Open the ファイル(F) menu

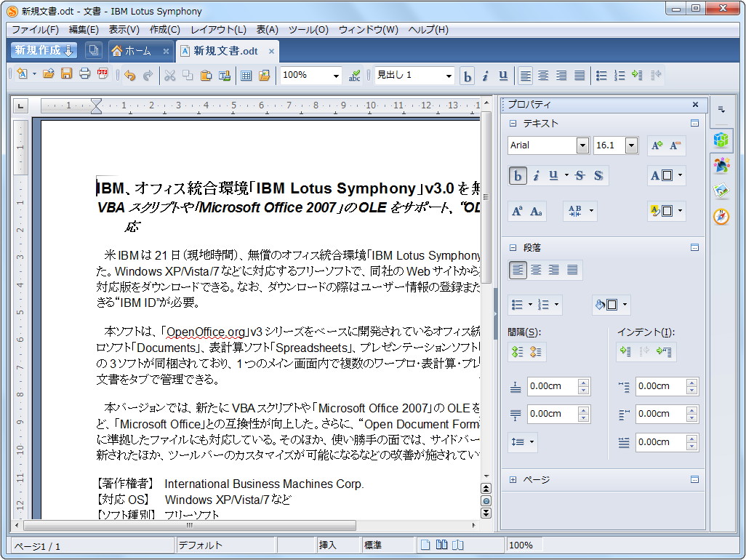(x=35, y=30)
